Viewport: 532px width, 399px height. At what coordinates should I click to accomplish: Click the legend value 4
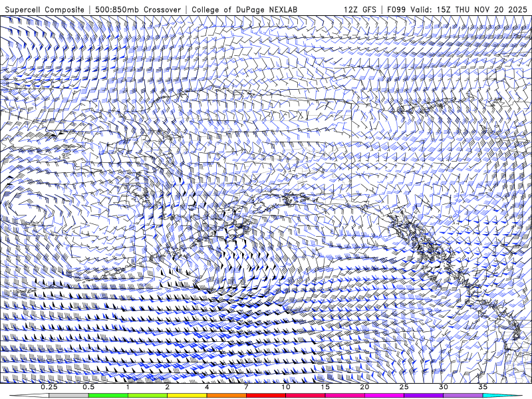pyautogui.click(x=207, y=387)
